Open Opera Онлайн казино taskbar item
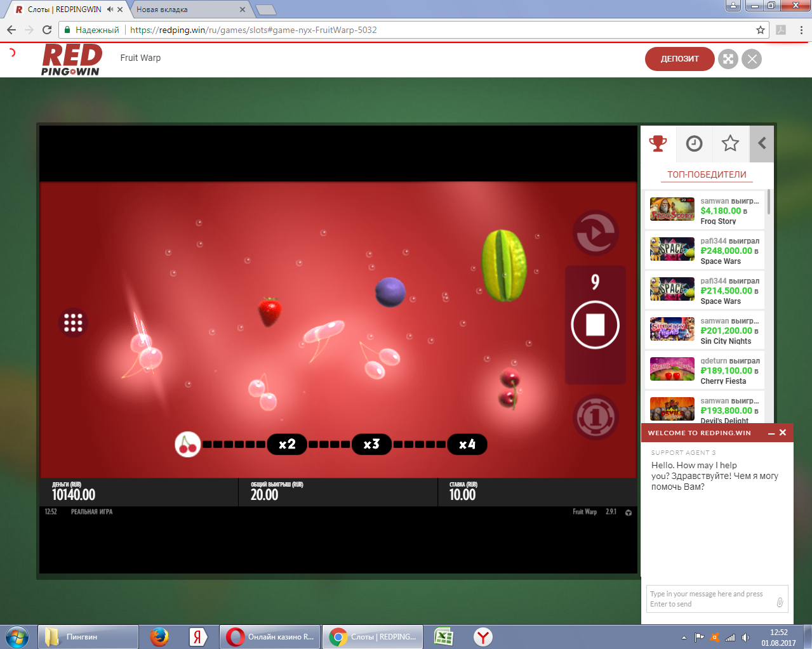The width and height of the screenshot is (812, 649). click(270, 637)
